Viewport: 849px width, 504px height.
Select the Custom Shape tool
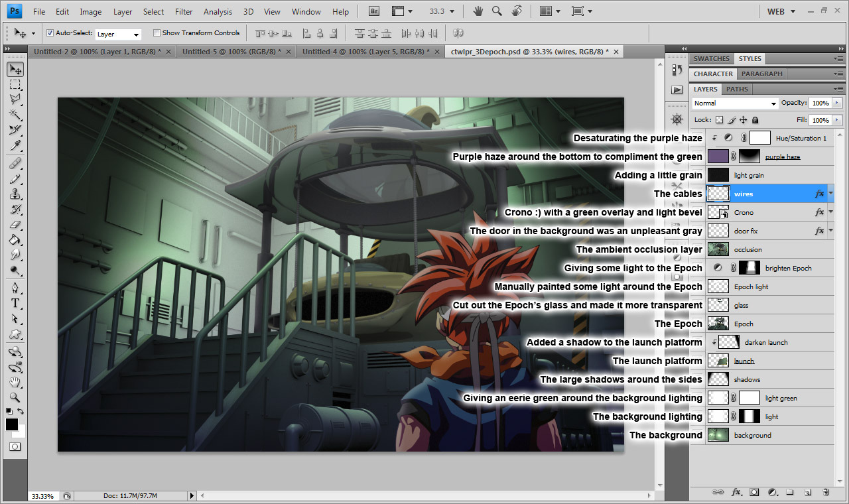[x=15, y=334]
